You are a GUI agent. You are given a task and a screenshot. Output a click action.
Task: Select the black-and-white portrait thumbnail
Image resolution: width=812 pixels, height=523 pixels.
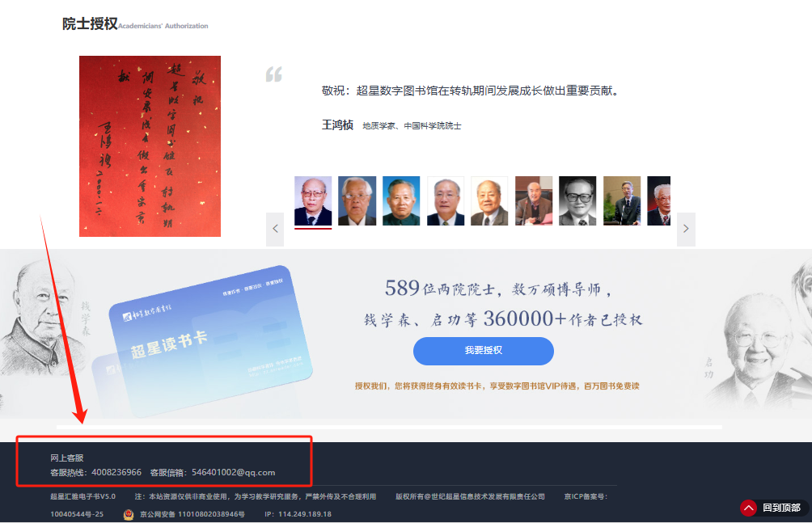click(x=577, y=200)
